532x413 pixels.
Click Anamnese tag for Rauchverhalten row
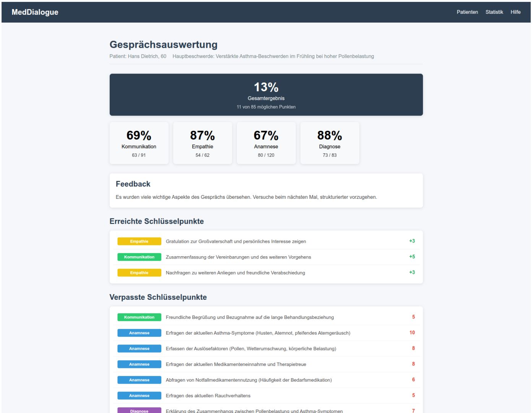[x=139, y=395]
